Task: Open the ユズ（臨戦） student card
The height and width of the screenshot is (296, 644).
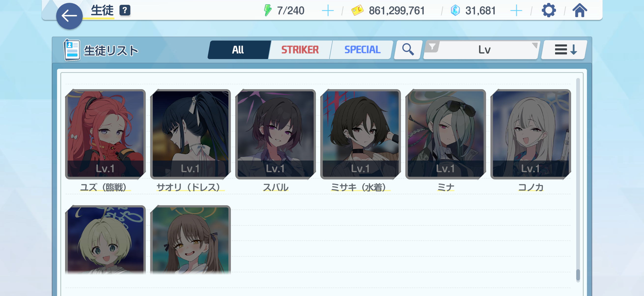Action: tap(105, 134)
